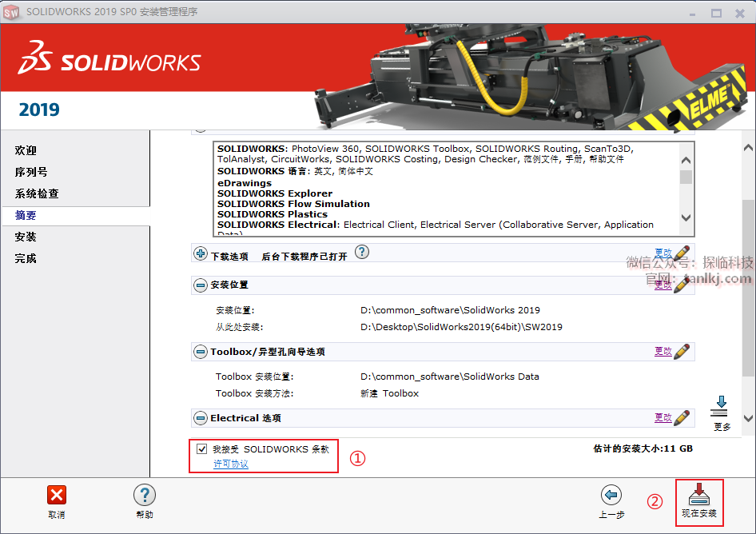Click the 新建 Toolbox value
The height and width of the screenshot is (534, 756).
[x=389, y=393]
